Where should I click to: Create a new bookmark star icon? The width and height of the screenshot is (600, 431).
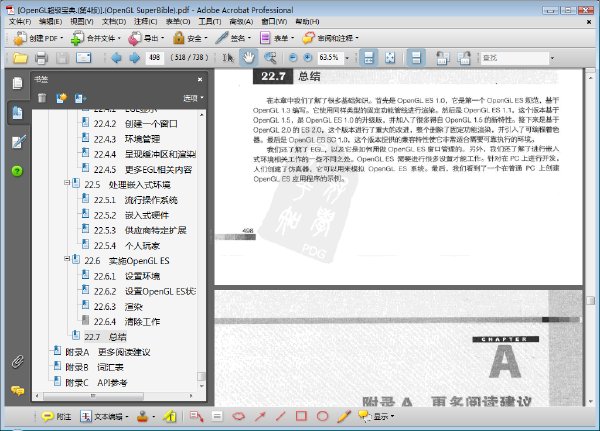click(61, 98)
